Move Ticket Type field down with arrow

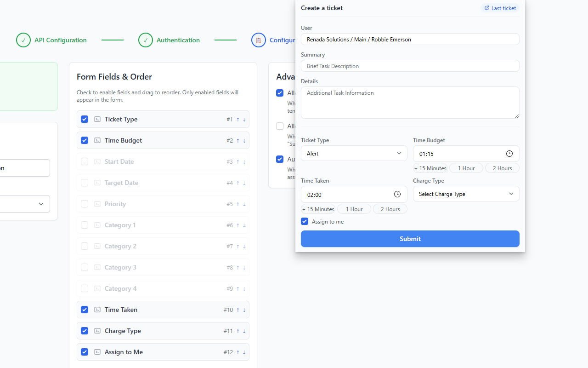[244, 120]
